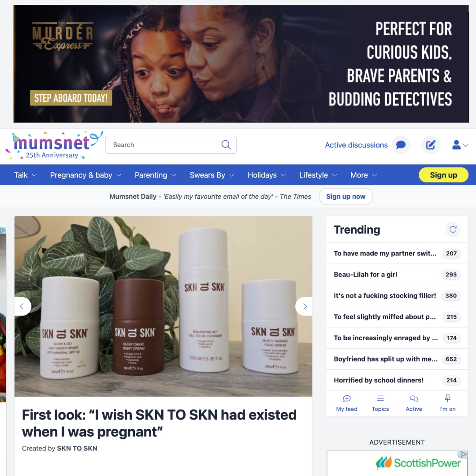Screen dimensions: 476x476
Task: Expand the Pregnancy & baby menu
Action: [x=86, y=175]
